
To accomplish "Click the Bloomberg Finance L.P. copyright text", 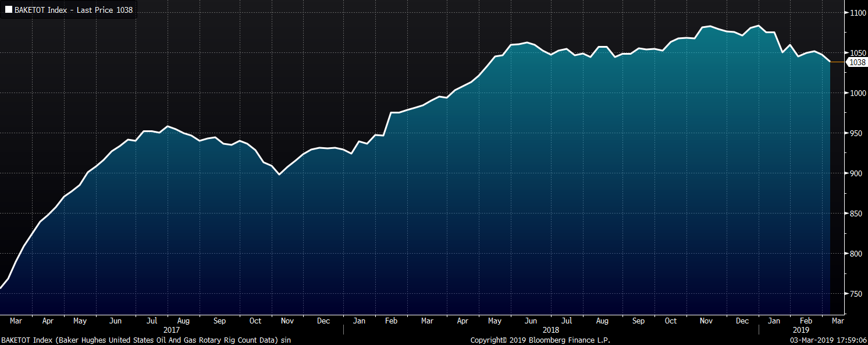I will (540, 340).
